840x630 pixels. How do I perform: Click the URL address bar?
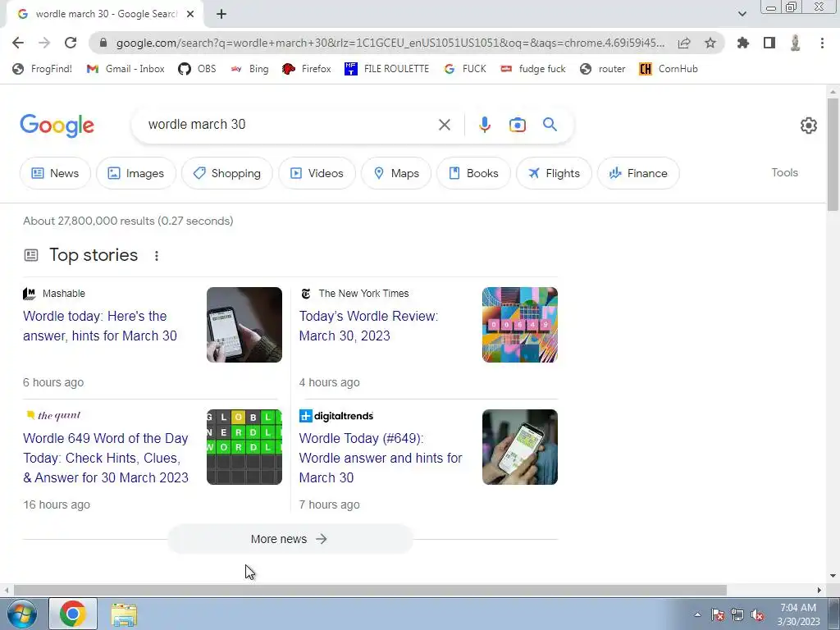tap(390, 43)
